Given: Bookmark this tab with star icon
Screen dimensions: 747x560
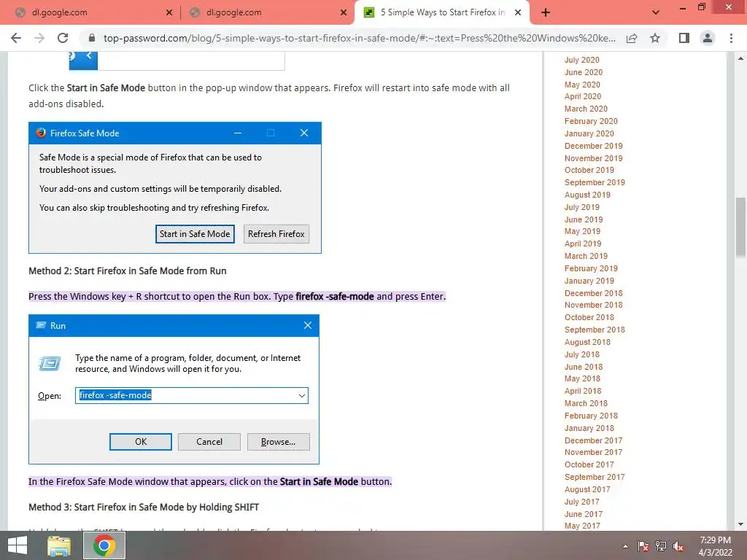Looking at the screenshot, I should (x=655, y=38).
